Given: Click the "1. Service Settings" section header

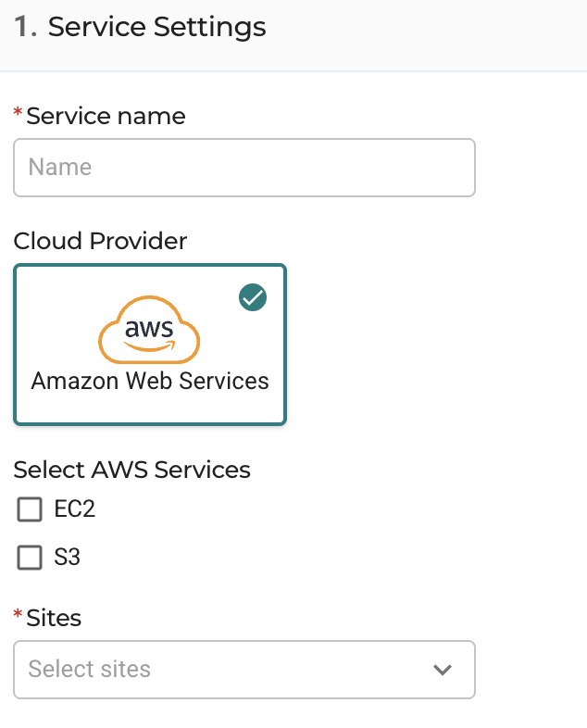Looking at the screenshot, I should tap(140, 27).
